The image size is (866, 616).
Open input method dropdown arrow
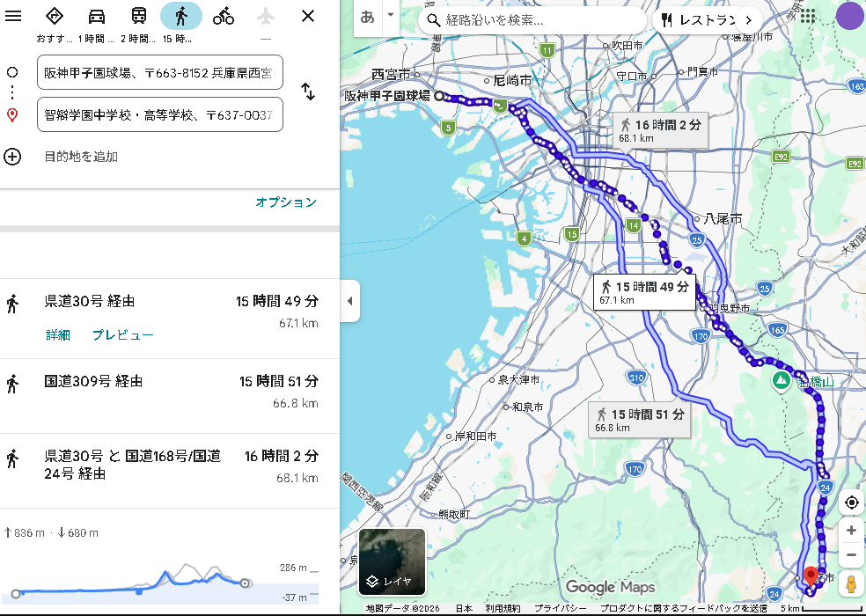coord(391,17)
